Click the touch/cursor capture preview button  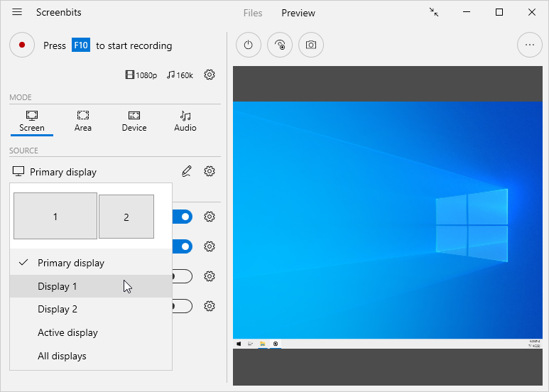[x=280, y=45]
